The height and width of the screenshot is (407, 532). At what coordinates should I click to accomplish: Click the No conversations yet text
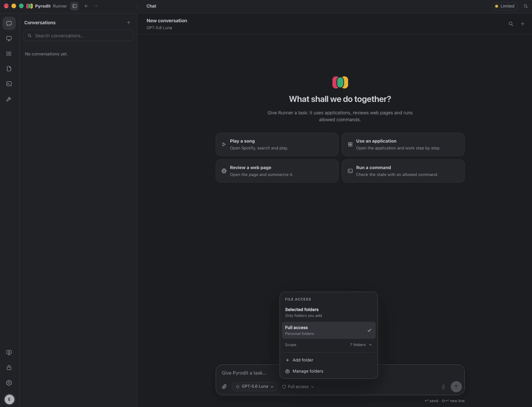point(46,54)
